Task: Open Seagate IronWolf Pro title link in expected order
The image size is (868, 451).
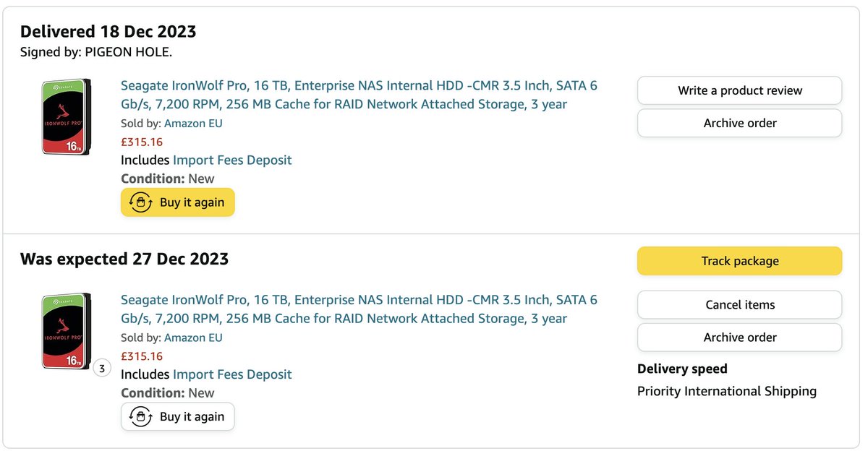Action: [359, 309]
